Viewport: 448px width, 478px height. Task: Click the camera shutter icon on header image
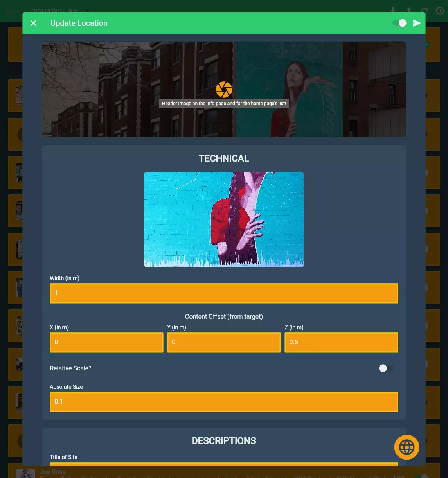pos(224,90)
